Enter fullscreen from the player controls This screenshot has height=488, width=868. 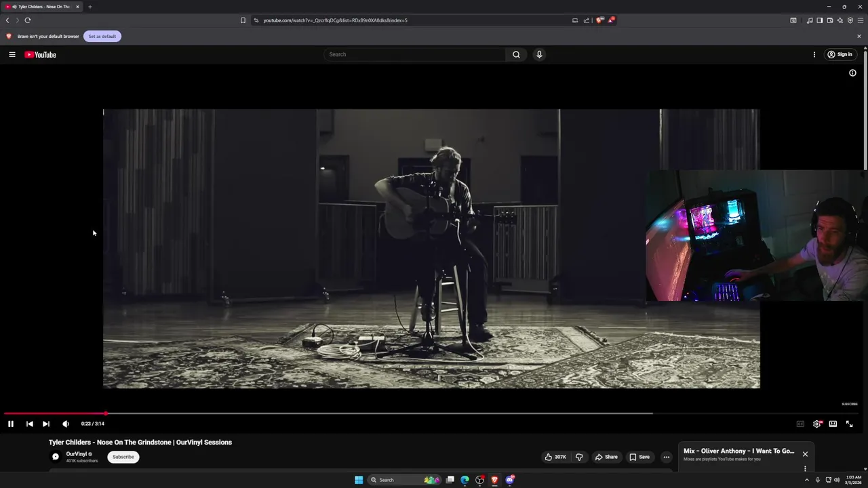point(849,424)
